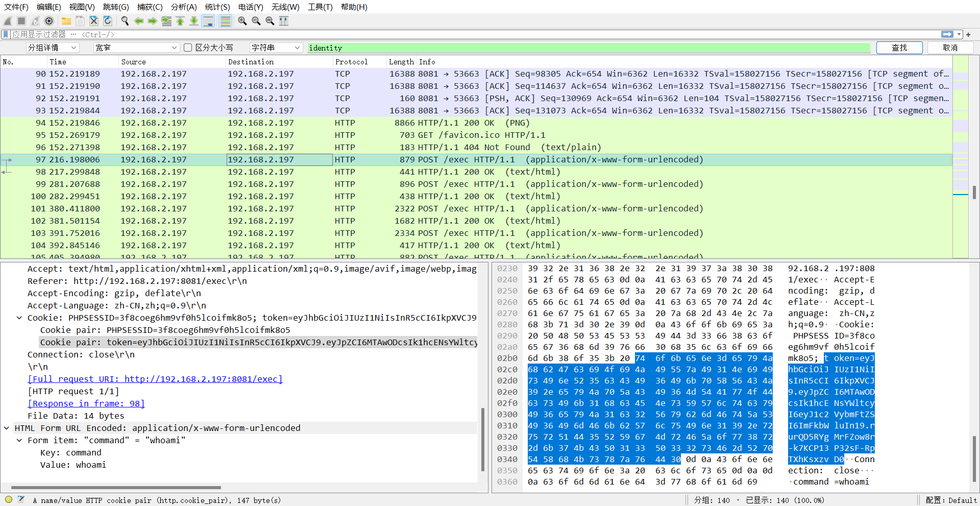Open 文件(F) menu

pos(16,7)
